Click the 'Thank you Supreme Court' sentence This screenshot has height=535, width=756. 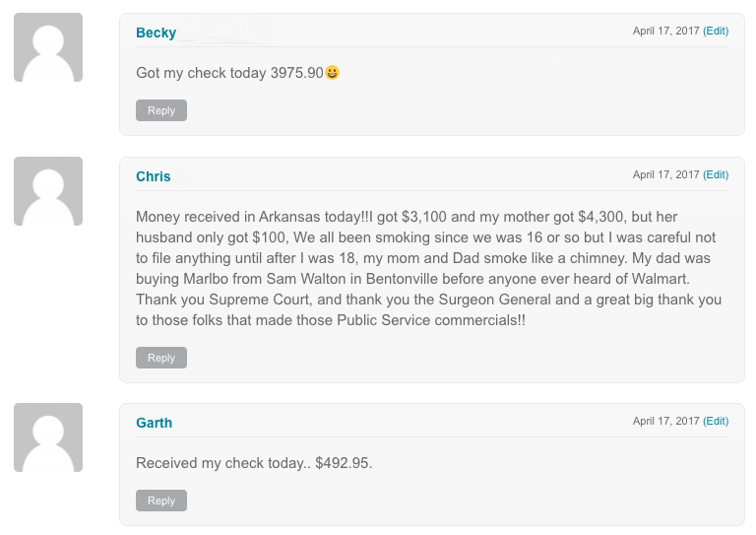pyautogui.click(x=428, y=309)
